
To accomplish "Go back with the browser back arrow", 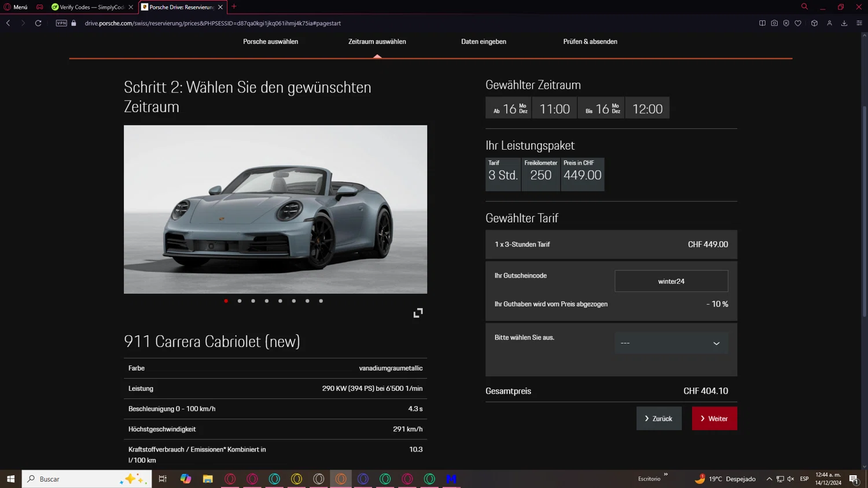I will pyautogui.click(x=8, y=23).
